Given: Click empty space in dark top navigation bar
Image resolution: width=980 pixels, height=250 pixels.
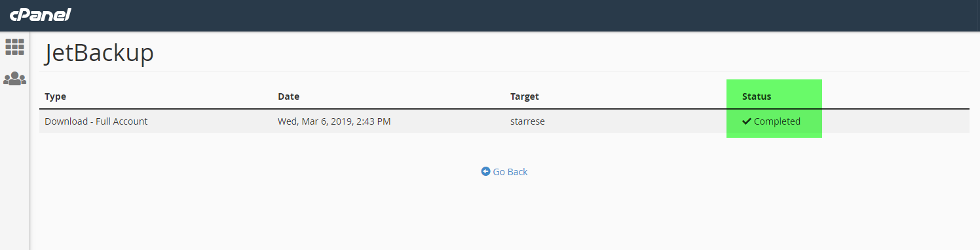Looking at the screenshot, I should [524, 15].
